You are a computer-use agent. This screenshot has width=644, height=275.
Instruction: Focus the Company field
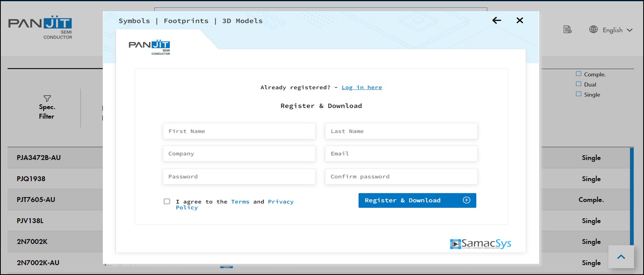(x=239, y=154)
